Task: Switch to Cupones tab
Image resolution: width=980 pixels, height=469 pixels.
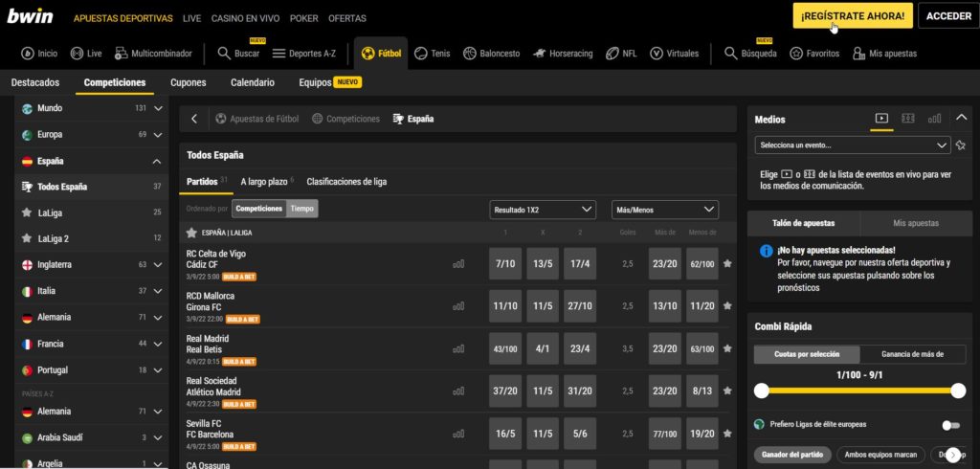Action: (x=189, y=82)
